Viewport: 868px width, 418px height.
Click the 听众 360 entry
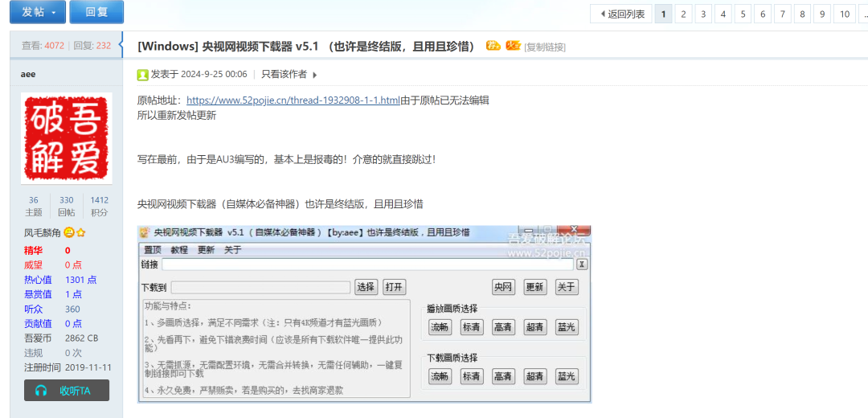[x=52, y=309]
